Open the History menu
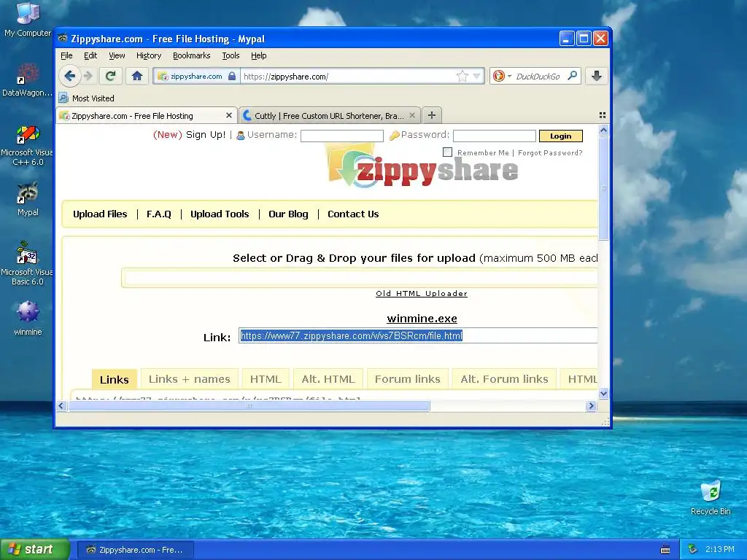Image resolution: width=747 pixels, height=560 pixels. (149, 55)
